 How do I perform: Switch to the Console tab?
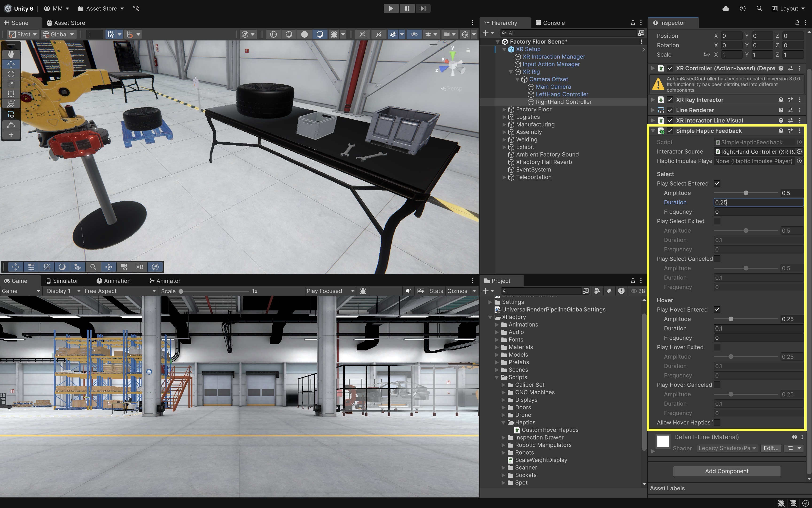tap(550, 23)
